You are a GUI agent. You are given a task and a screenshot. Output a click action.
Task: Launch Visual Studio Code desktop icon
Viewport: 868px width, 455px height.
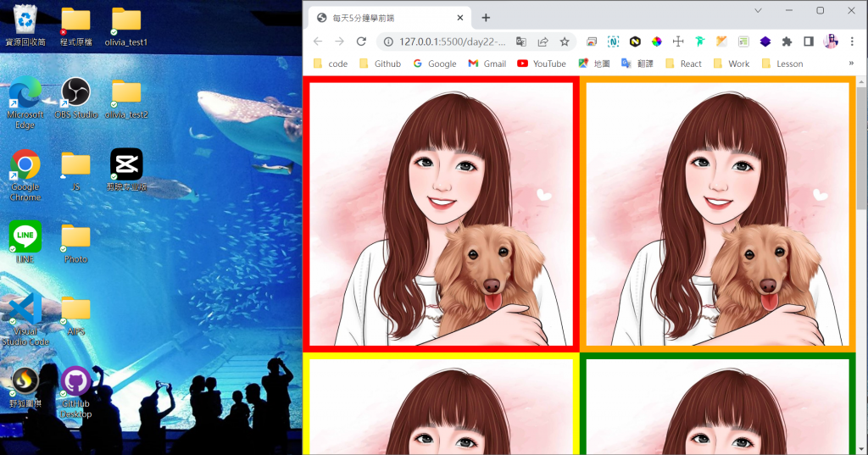(25, 319)
